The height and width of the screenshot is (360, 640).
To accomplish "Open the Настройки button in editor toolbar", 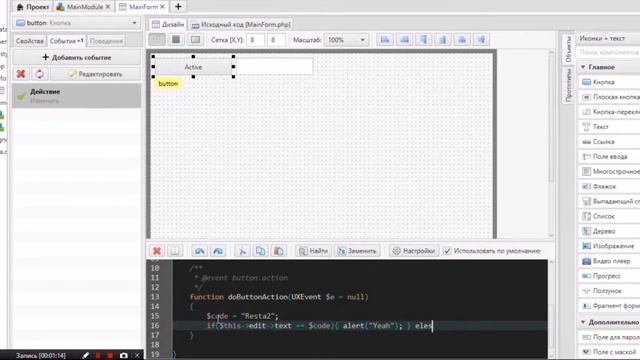I will pyautogui.click(x=414, y=251).
